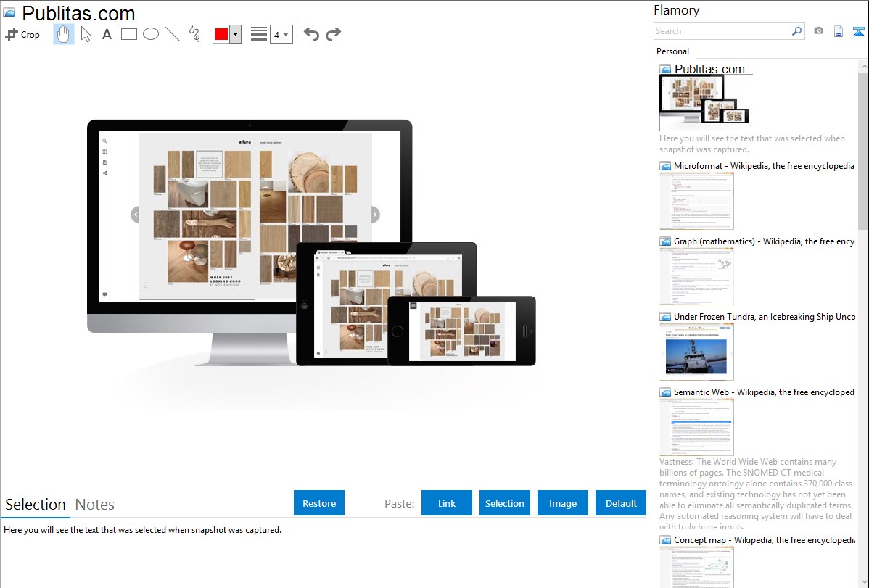This screenshot has width=869, height=588.
Task: Select the icebreaking ship thumbnail
Action: pos(696,352)
